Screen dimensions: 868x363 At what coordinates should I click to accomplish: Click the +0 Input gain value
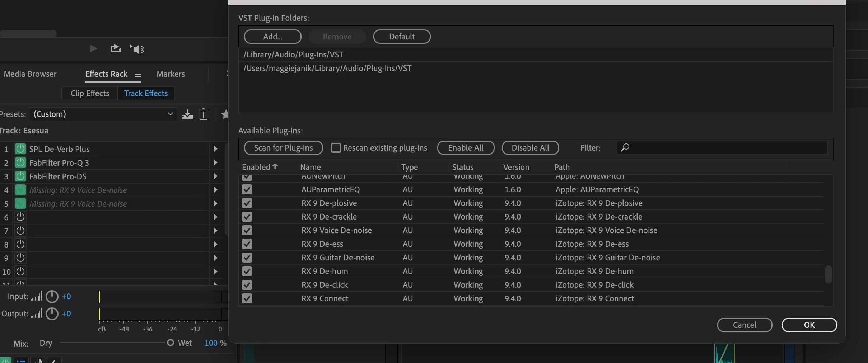(x=66, y=297)
